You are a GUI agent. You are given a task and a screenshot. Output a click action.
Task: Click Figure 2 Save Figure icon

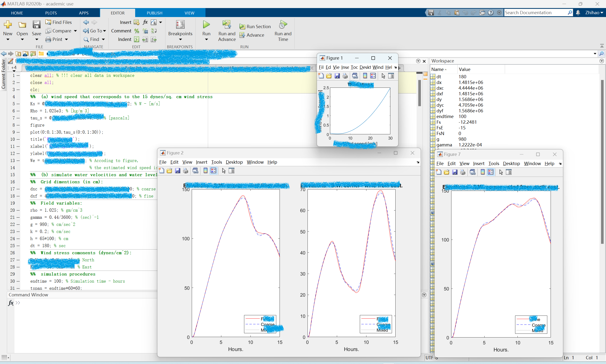[x=178, y=171]
